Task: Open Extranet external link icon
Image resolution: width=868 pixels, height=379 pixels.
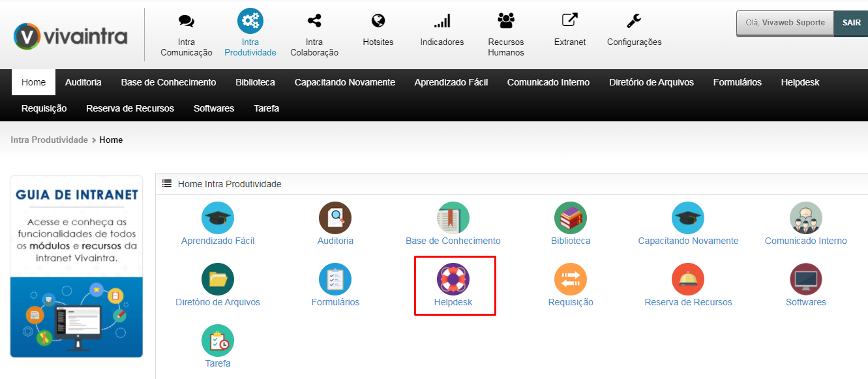Action: 570,21
